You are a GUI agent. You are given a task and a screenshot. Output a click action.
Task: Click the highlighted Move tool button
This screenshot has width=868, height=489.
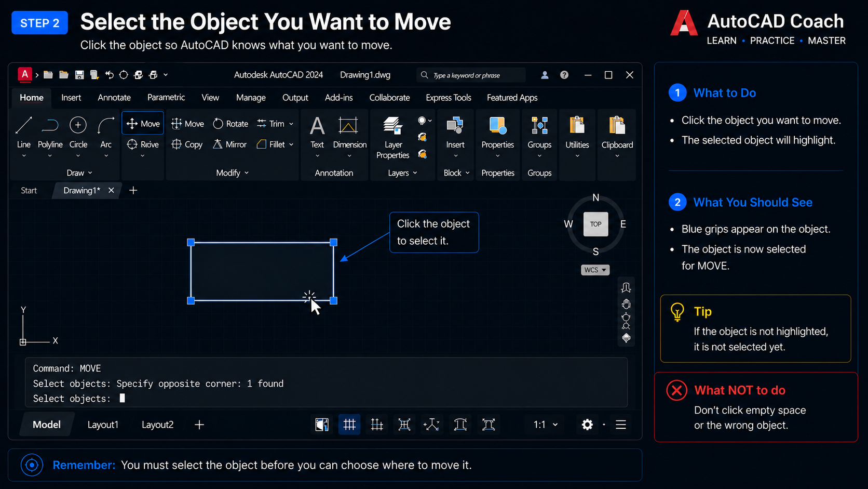143,123
